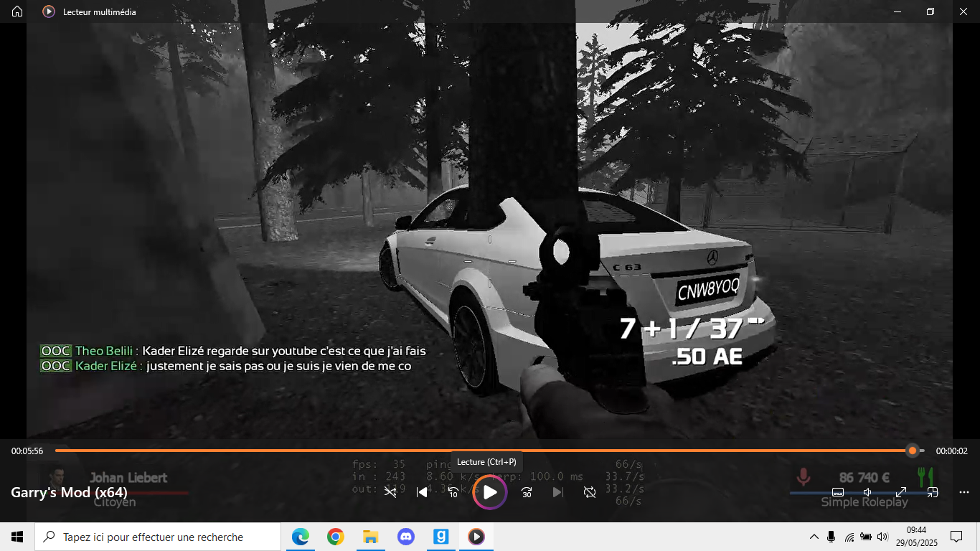Screen dimensions: 980x551
Task: Open Discord from the taskbar
Action: [405, 537]
